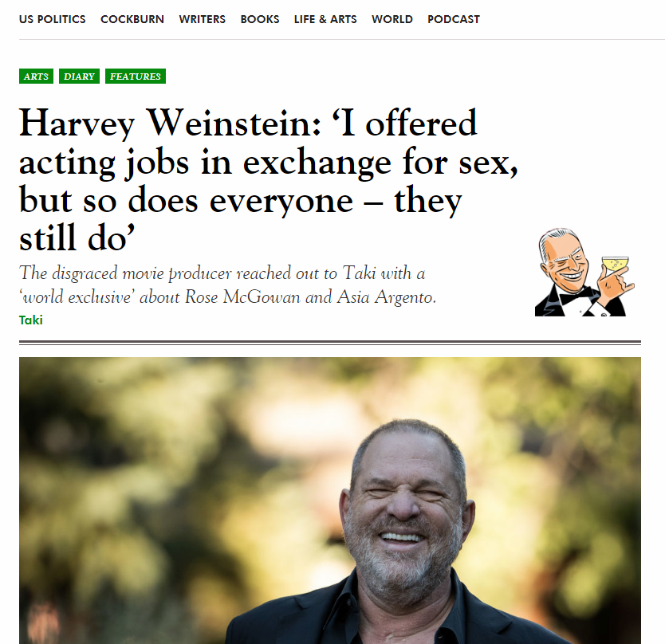Click the italic subtitle about Taki's exclusive
Screen dimensions: 665x644
[228, 285]
